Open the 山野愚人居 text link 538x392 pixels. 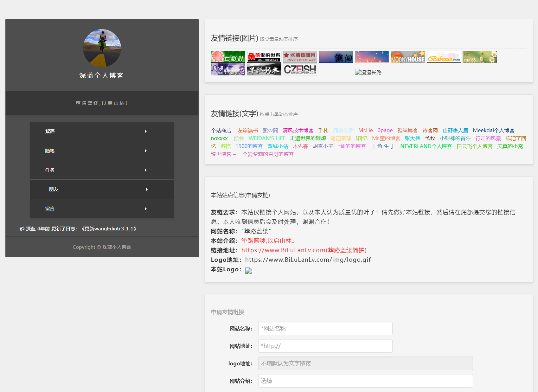(x=455, y=130)
